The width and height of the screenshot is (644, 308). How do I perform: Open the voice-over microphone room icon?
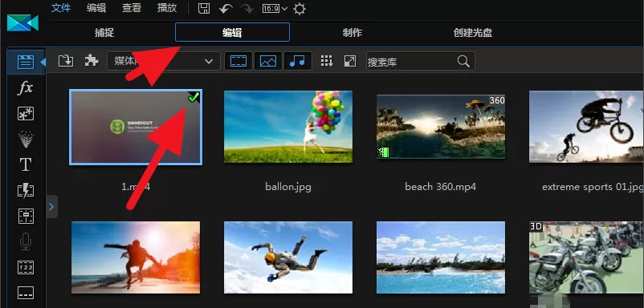coord(26,242)
